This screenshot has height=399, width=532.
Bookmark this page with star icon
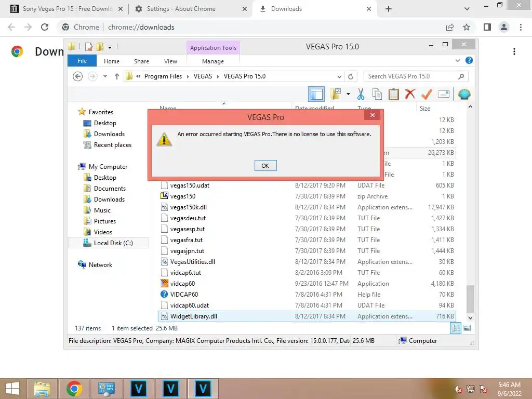tap(467, 27)
